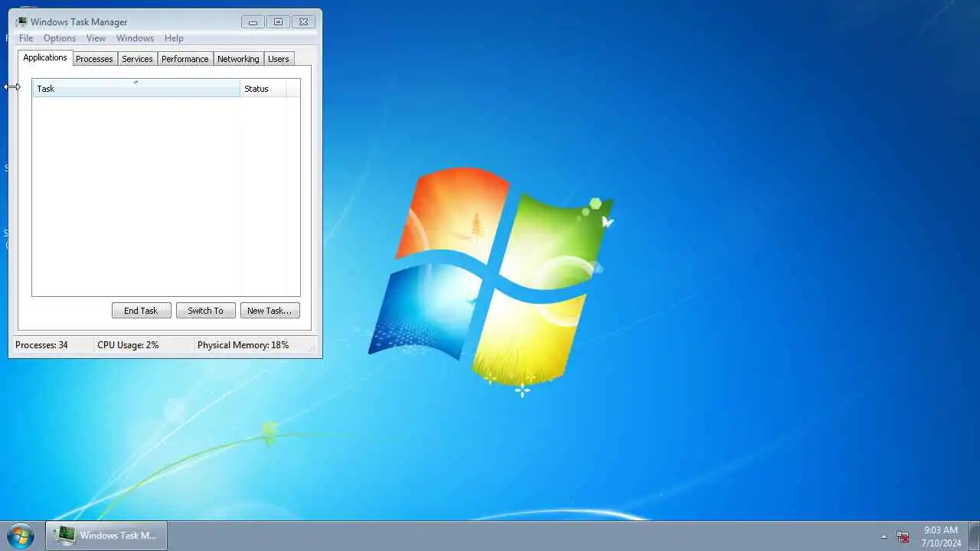980x551 pixels.
Task: Click the CPU Usage: 2% status text
Action: tap(128, 345)
